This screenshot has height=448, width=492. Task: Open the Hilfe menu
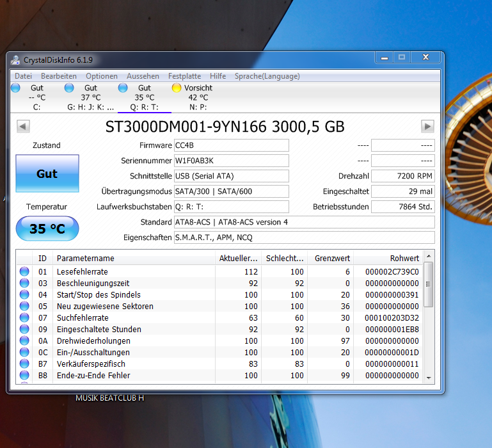218,76
